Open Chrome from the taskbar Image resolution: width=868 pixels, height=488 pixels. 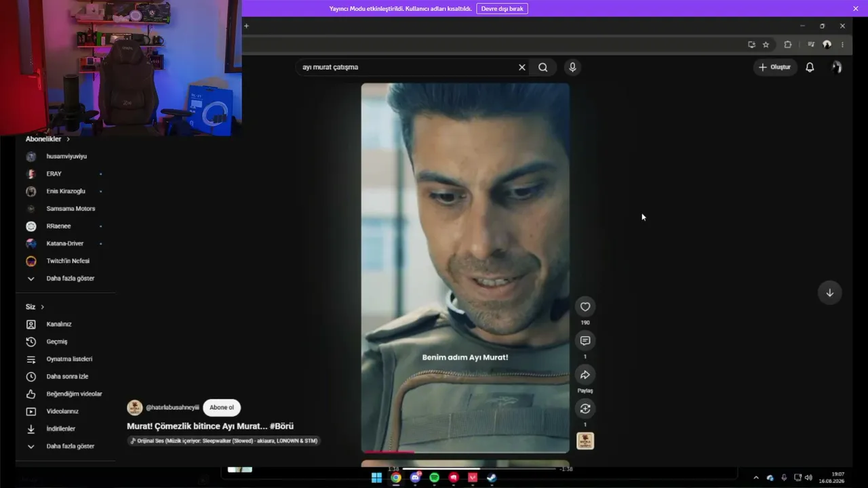[x=396, y=478]
